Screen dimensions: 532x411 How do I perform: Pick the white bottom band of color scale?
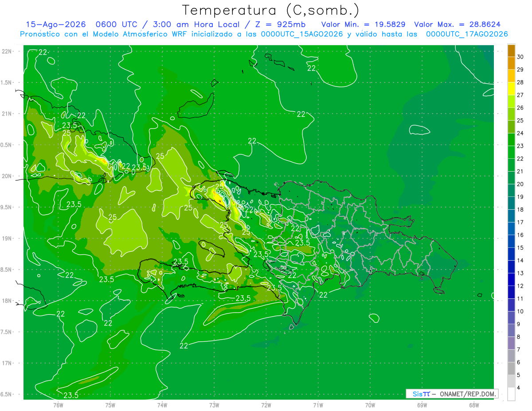(511, 394)
